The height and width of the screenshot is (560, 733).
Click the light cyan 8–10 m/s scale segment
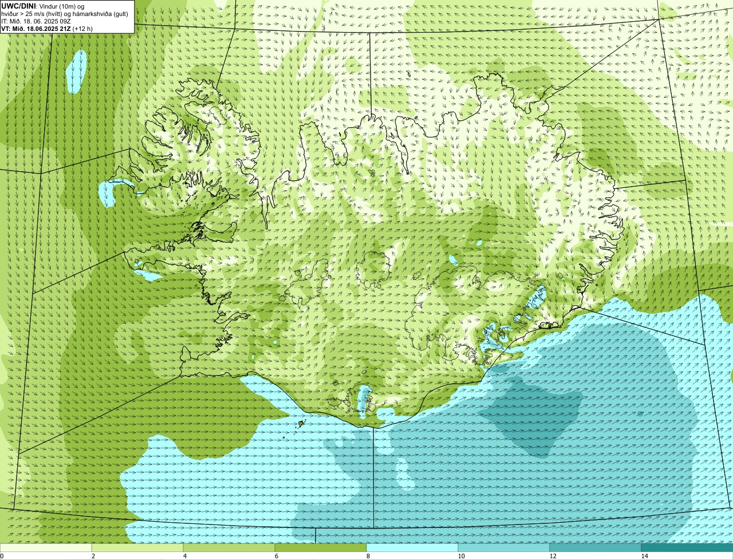[412, 547]
